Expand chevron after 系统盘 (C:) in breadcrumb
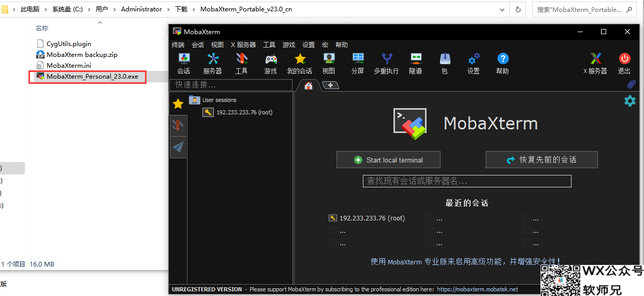Viewport: 644px width, 296px height. tap(90, 9)
